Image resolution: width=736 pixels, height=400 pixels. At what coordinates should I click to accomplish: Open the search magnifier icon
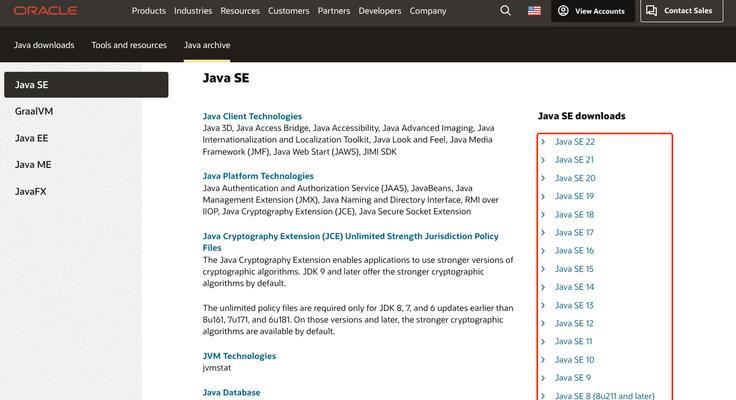(505, 10)
